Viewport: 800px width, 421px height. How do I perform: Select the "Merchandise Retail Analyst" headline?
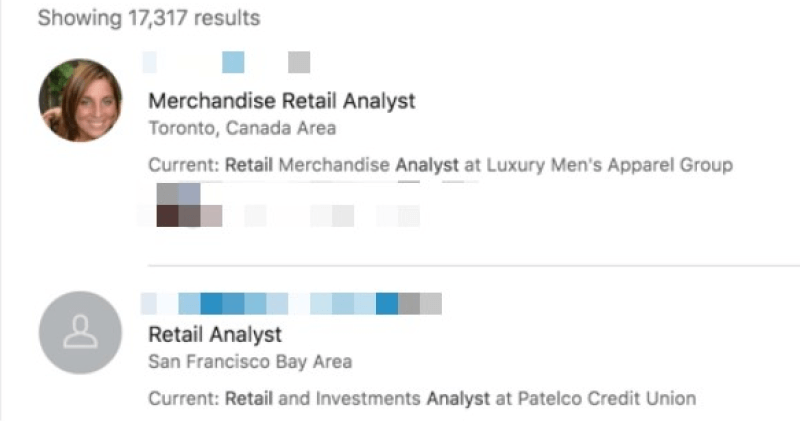(281, 101)
